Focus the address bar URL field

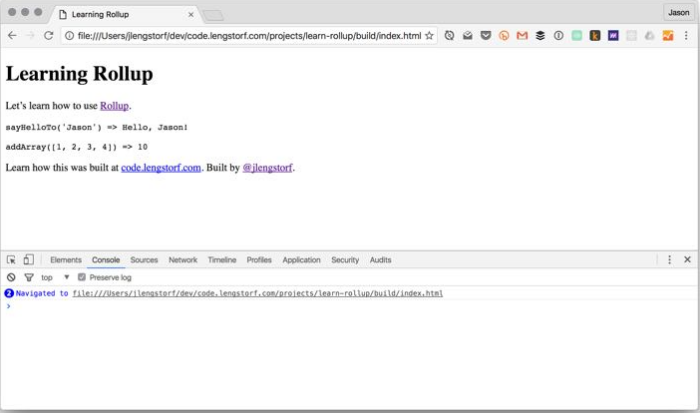point(249,36)
